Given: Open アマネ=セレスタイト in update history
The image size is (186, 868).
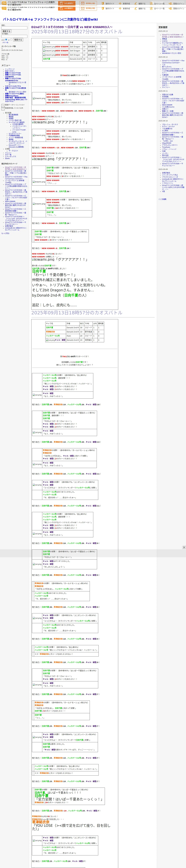Looking at the screenshot, I should tap(170, 145).
